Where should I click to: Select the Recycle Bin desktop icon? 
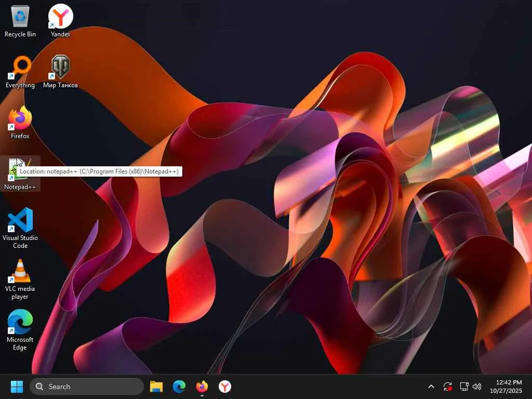[20, 21]
